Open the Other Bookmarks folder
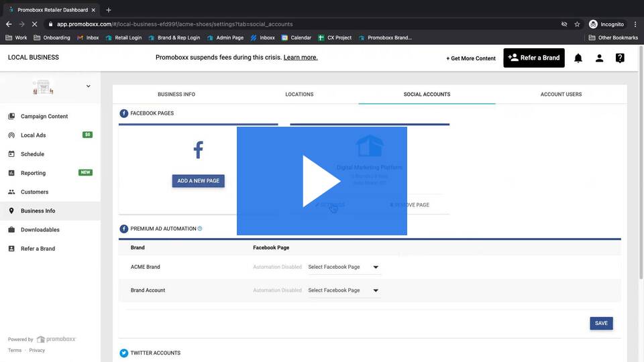The height and width of the screenshot is (362, 644). (x=613, y=38)
